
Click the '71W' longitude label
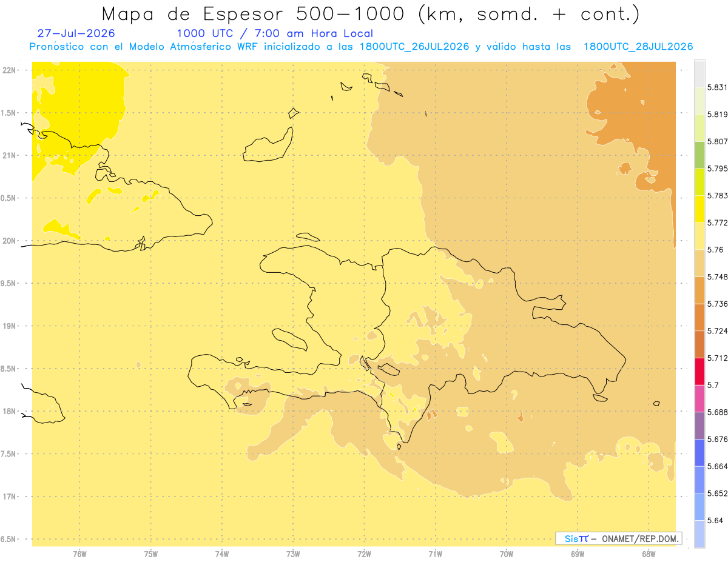coord(435,554)
